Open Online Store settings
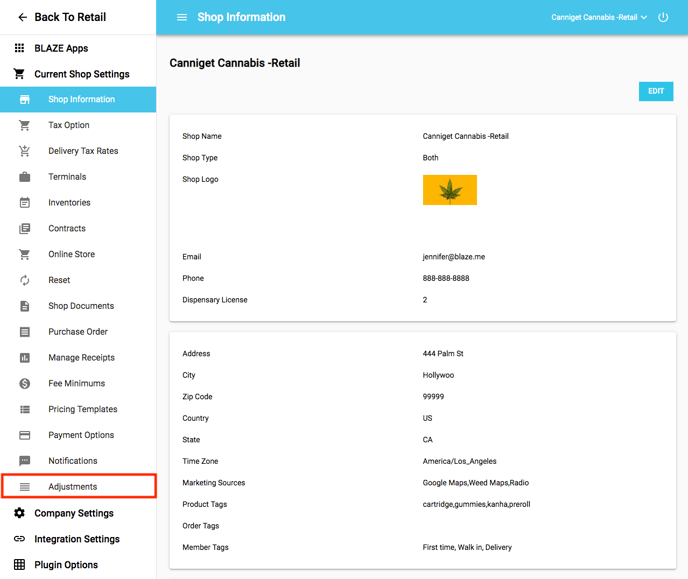This screenshot has width=688, height=579. [78, 254]
